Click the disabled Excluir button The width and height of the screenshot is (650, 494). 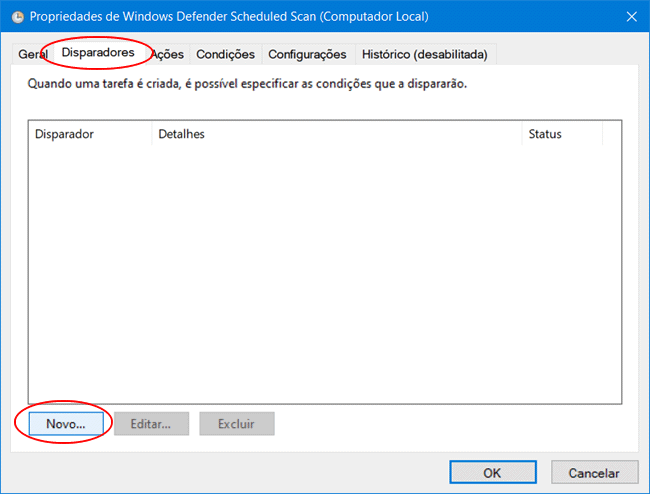tap(237, 423)
